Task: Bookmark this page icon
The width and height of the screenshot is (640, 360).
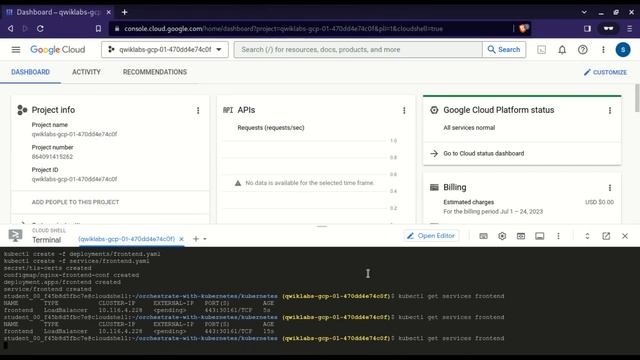Action: coord(98,29)
